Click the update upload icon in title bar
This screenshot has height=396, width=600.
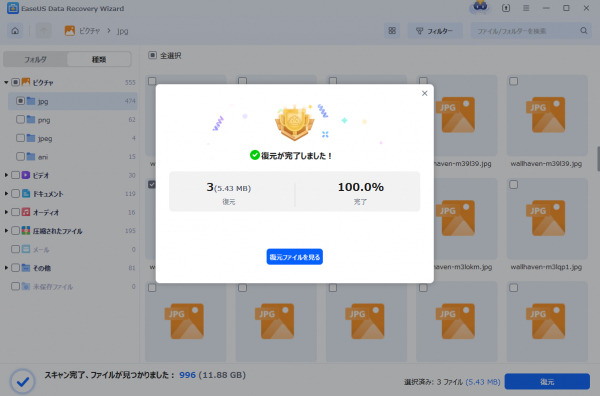(506, 8)
